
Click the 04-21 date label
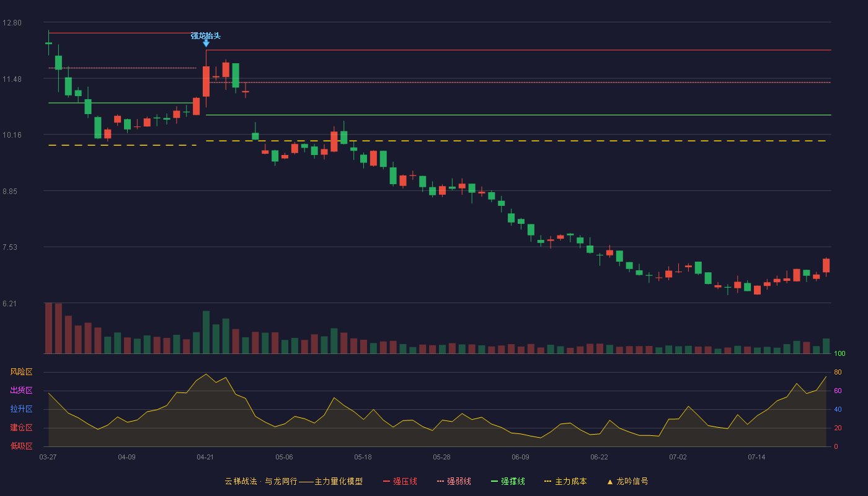coord(205,457)
